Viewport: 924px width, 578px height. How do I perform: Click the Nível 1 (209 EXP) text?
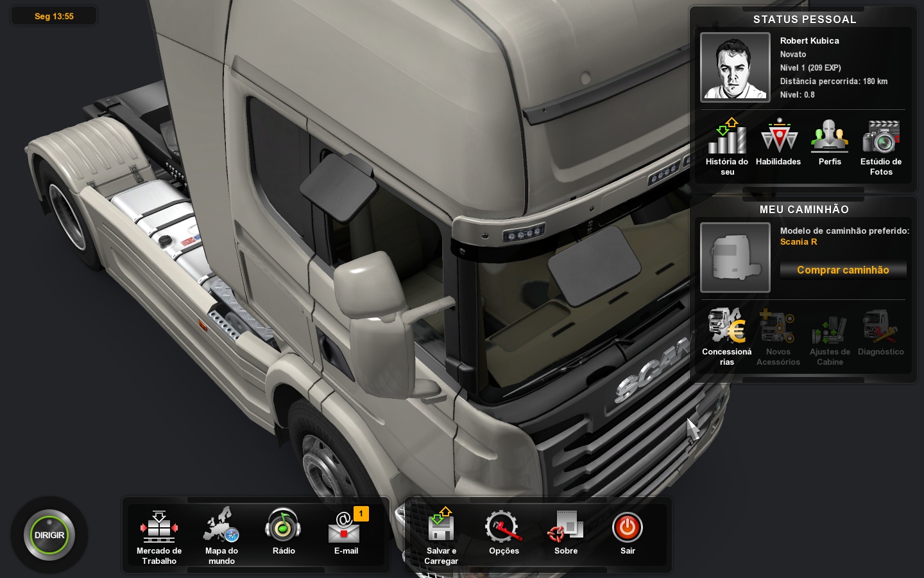pyautogui.click(x=810, y=67)
